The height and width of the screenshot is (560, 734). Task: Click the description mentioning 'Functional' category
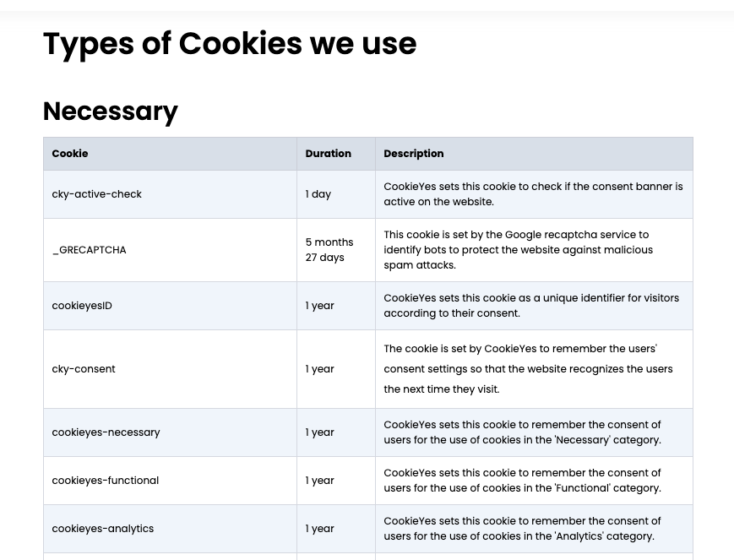click(x=522, y=481)
